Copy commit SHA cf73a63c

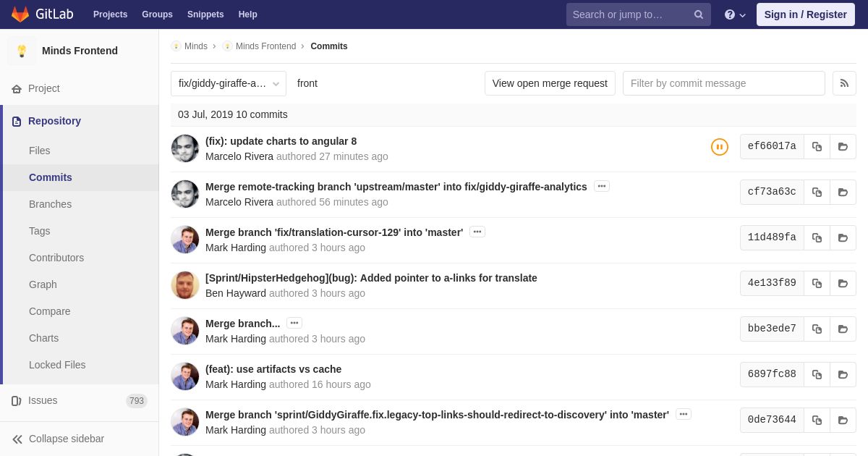click(x=817, y=192)
